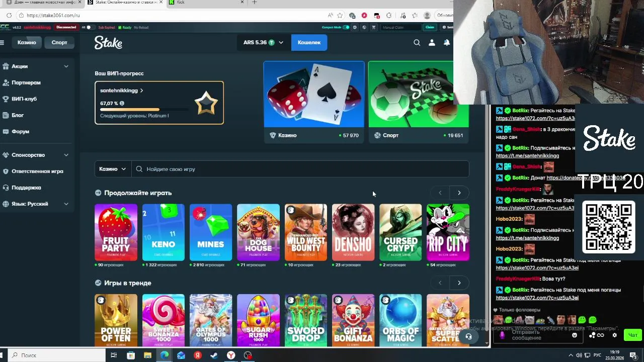The height and width of the screenshot is (362, 644).
Task: Click the volume speaker tray icon
Action: [x=579, y=355]
